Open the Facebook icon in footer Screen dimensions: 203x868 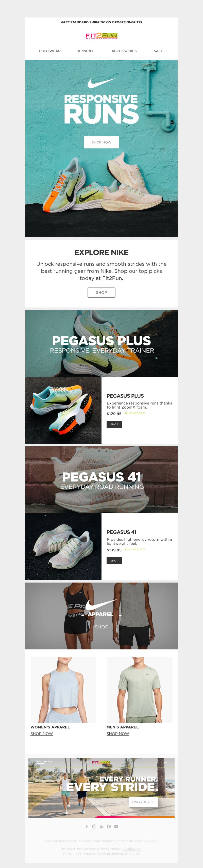(87, 826)
